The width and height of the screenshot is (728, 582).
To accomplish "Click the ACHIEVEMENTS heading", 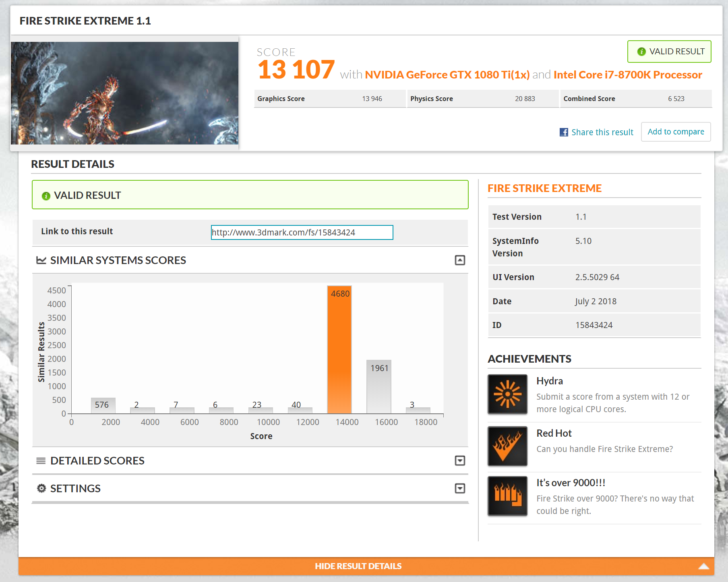I will [529, 359].
